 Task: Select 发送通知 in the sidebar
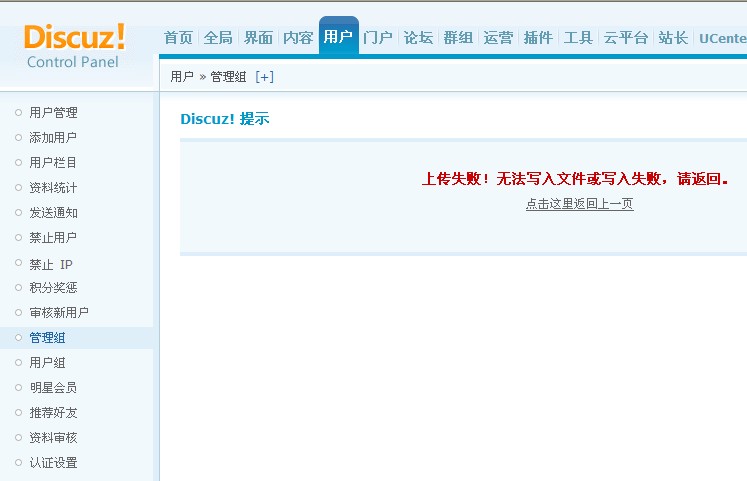[x=53, y=213]
